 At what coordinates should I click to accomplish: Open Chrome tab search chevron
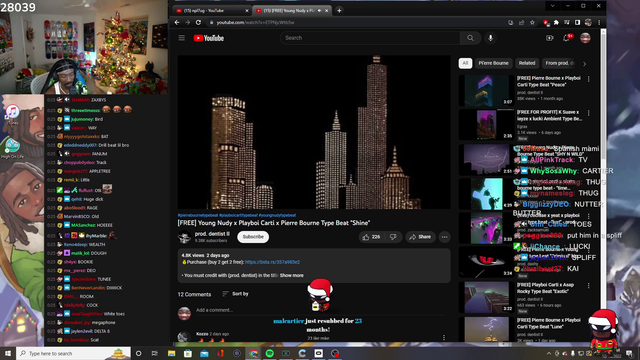(552, 6)
